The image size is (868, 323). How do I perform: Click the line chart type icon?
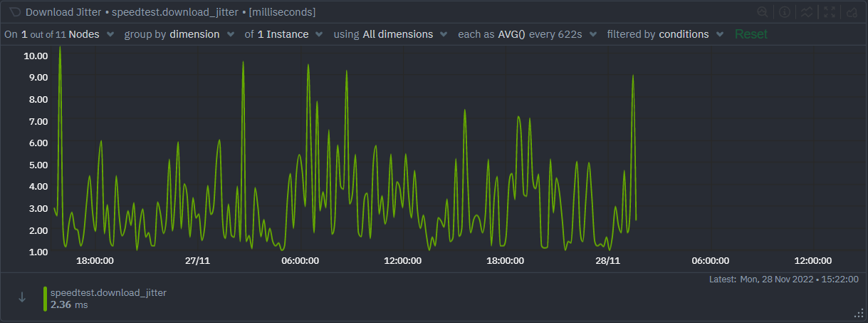coord(807,12)
